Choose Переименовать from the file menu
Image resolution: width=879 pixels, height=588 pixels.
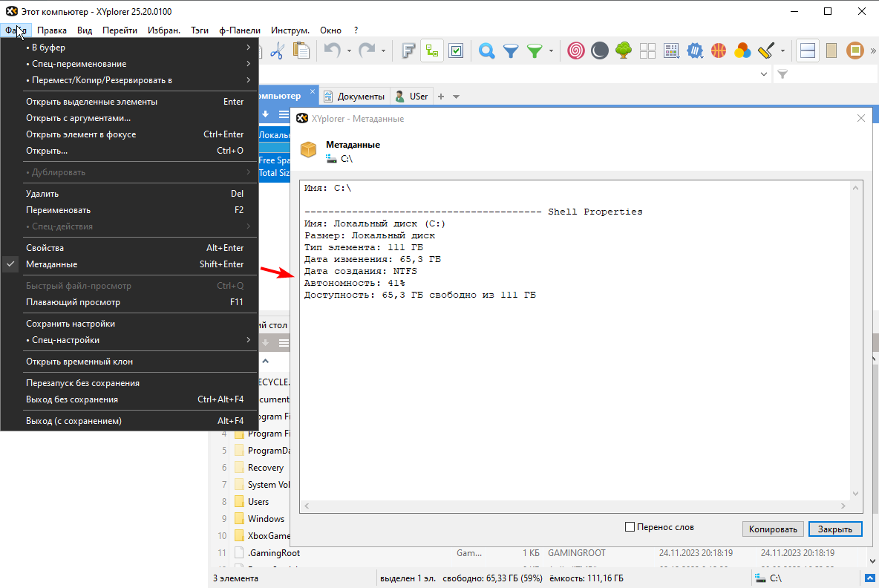click(129, 209)
